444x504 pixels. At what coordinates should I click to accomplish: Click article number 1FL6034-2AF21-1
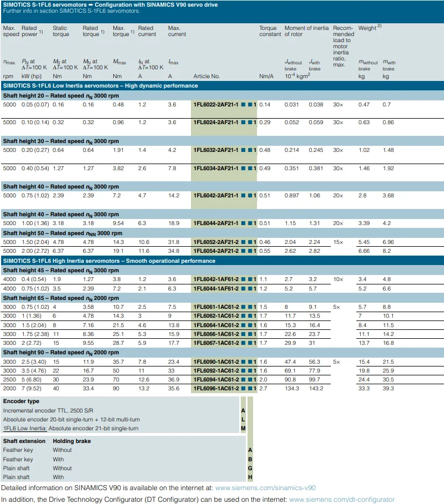(x=216, y=168)
